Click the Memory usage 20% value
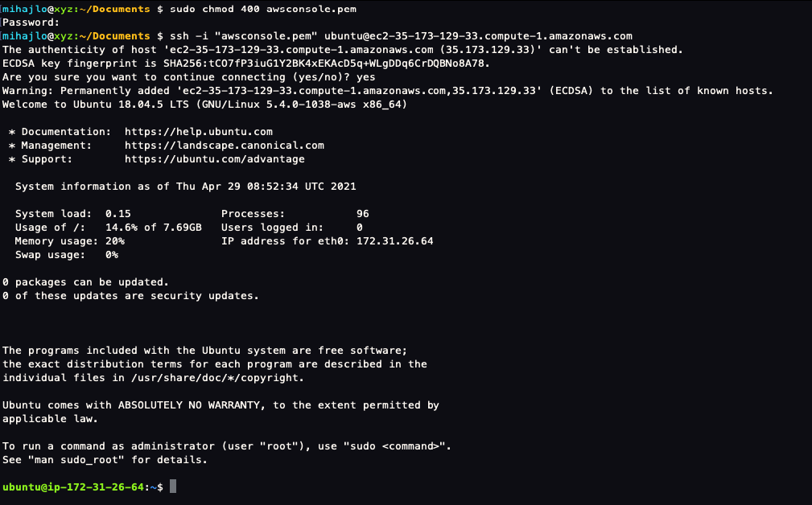The image size is (812, 505). [115, 241]
